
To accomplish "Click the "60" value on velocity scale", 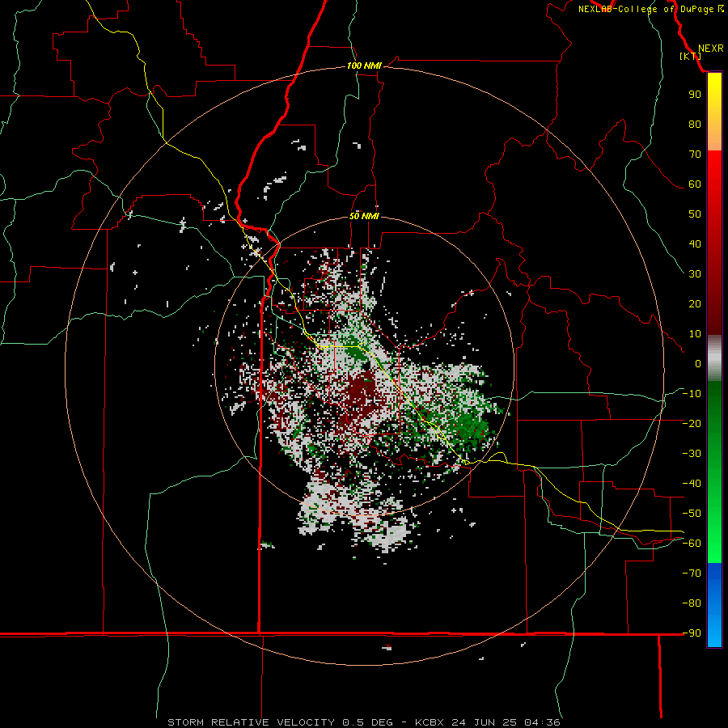I will click(695, 184).
